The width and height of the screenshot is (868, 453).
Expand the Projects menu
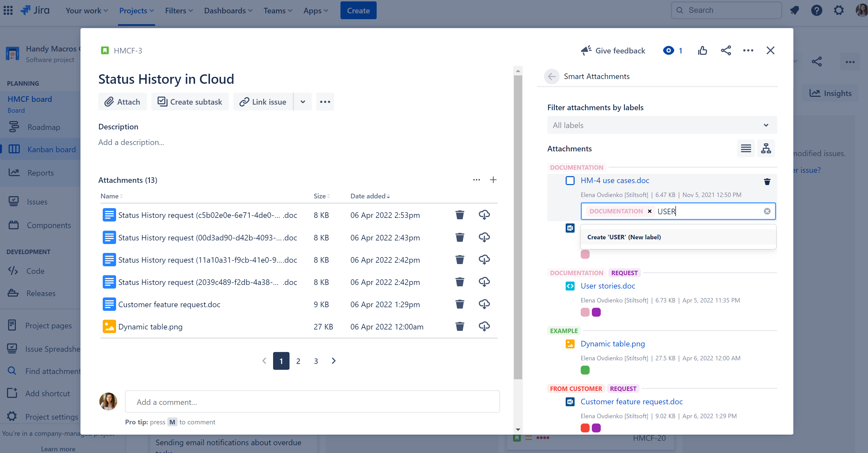pos(136,11)
